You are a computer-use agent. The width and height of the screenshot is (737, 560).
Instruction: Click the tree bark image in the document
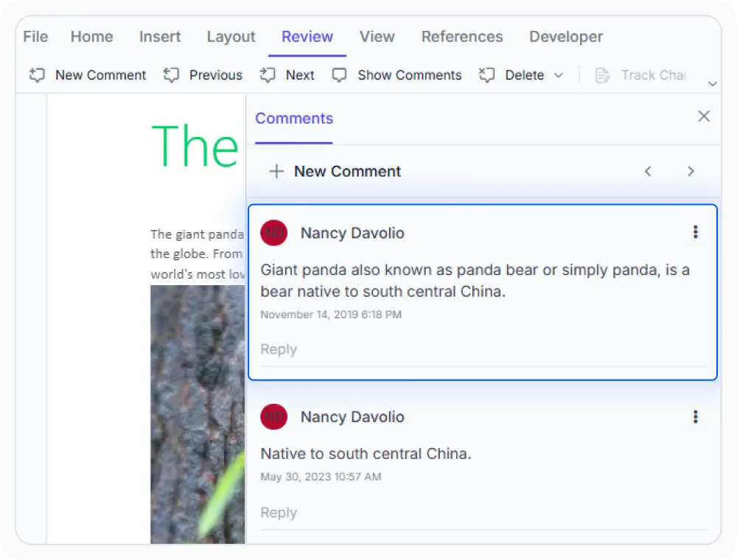pyautogui.click(x=198, y=414)
